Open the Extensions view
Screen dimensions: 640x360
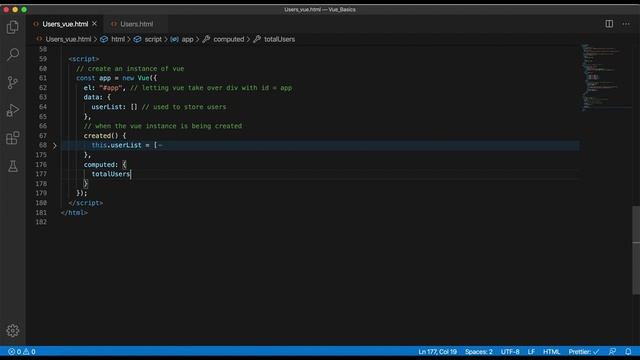click(13, 138)
